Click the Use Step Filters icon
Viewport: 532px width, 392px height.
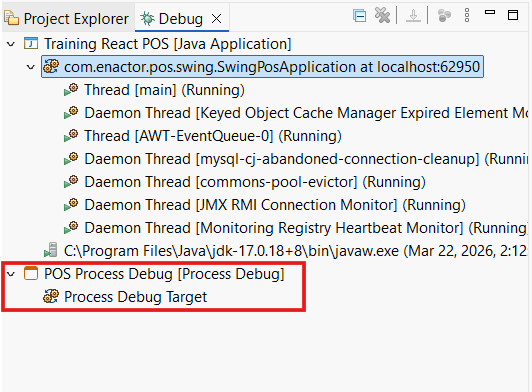(444, 16)
